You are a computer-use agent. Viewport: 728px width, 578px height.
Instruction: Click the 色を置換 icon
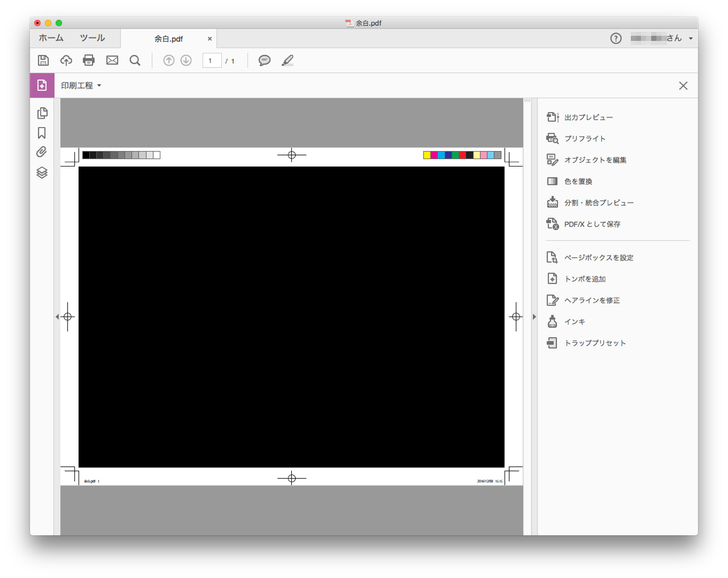click(x=552, y=181)
